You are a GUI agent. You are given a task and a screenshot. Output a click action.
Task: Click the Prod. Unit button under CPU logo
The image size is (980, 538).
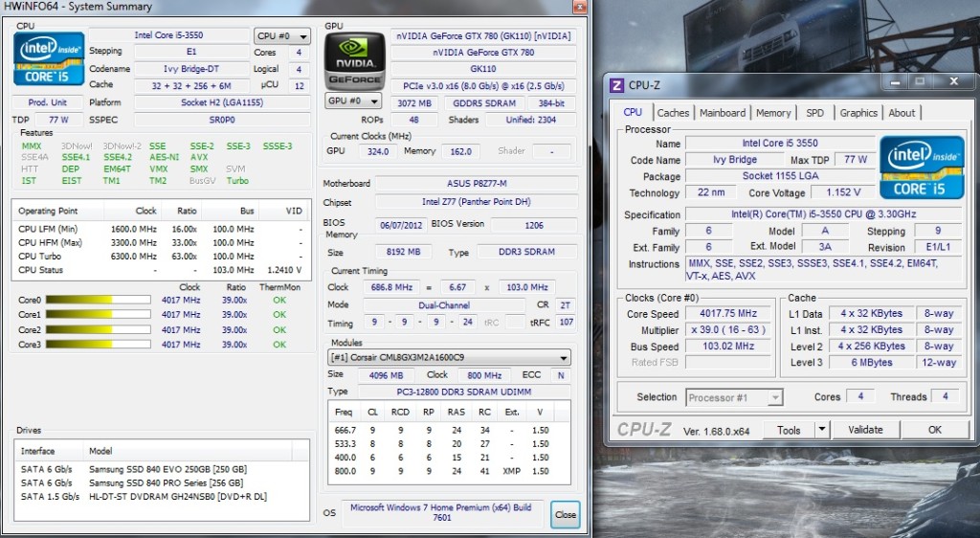48,102
